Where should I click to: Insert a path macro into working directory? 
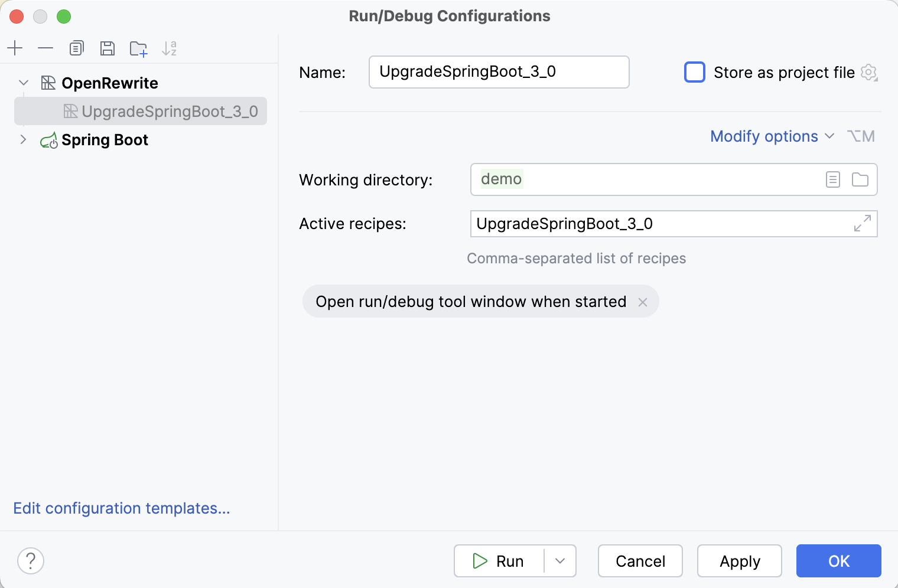832,179
